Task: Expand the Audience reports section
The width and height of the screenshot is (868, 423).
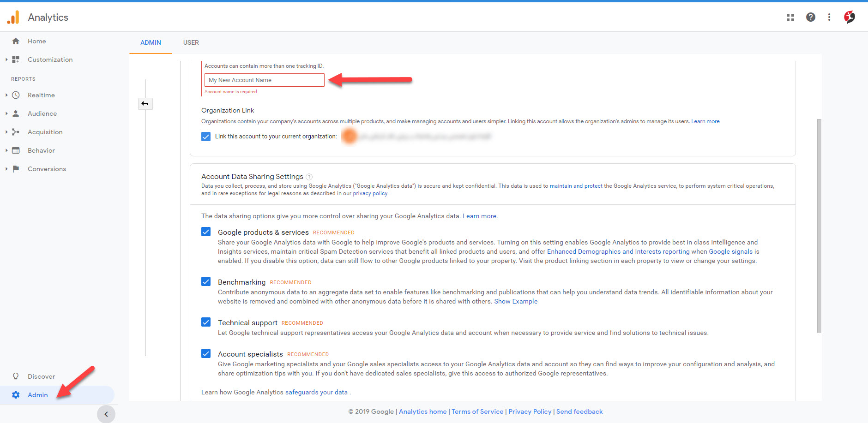Action: point(6,113)
